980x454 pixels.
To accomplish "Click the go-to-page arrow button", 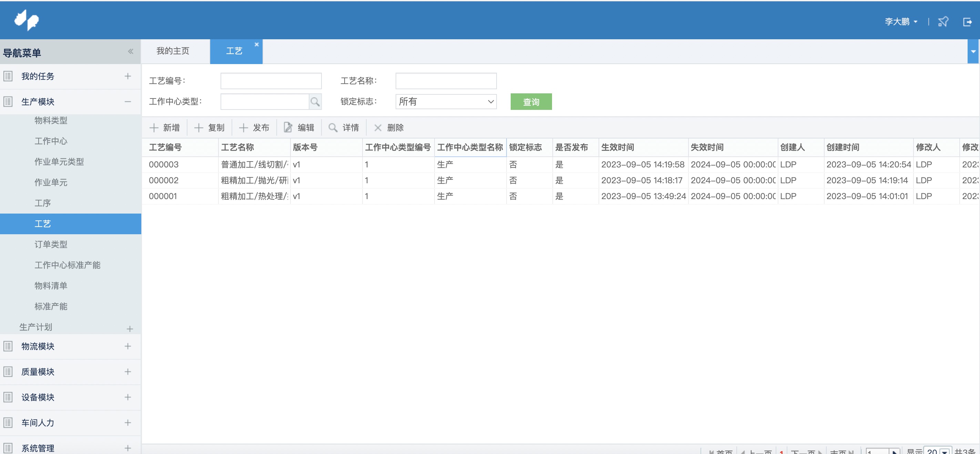I will (895, 451).
